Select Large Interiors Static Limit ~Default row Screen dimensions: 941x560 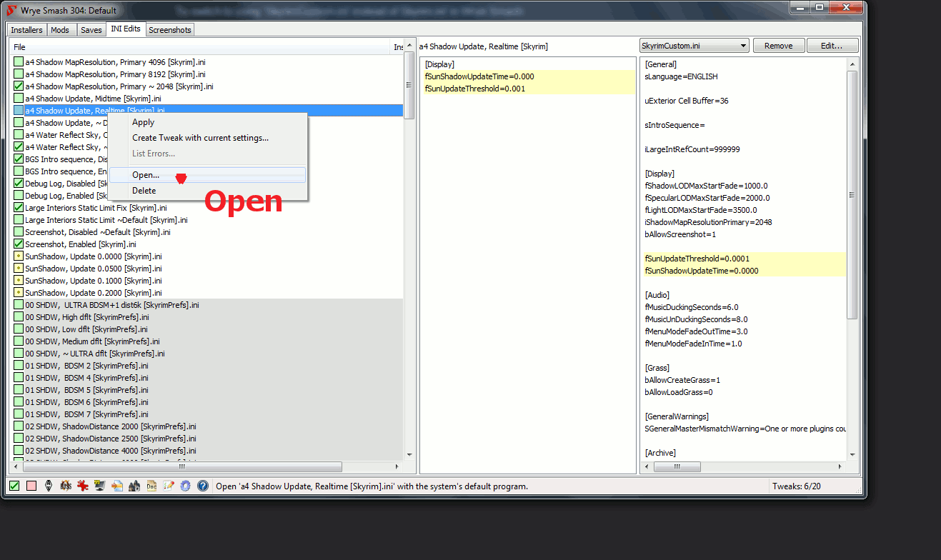(x=207, y=220)
